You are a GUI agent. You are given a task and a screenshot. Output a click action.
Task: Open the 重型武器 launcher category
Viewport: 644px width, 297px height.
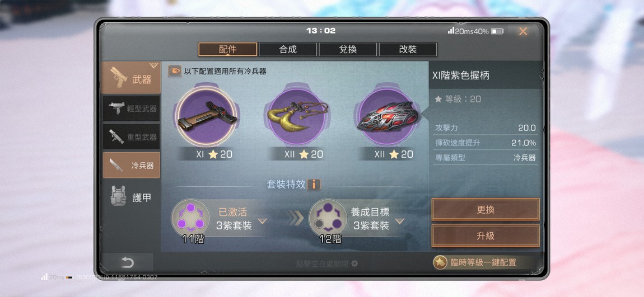tap(132, 136)
